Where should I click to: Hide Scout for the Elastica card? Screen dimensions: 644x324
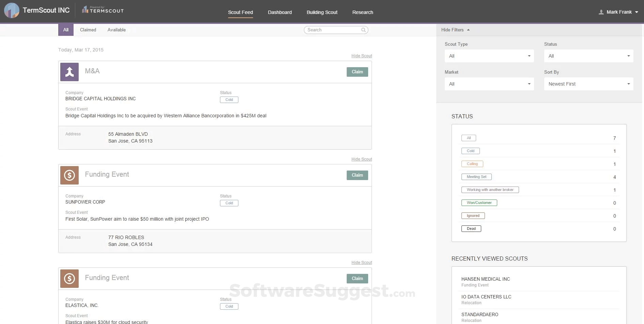(362, 263)
